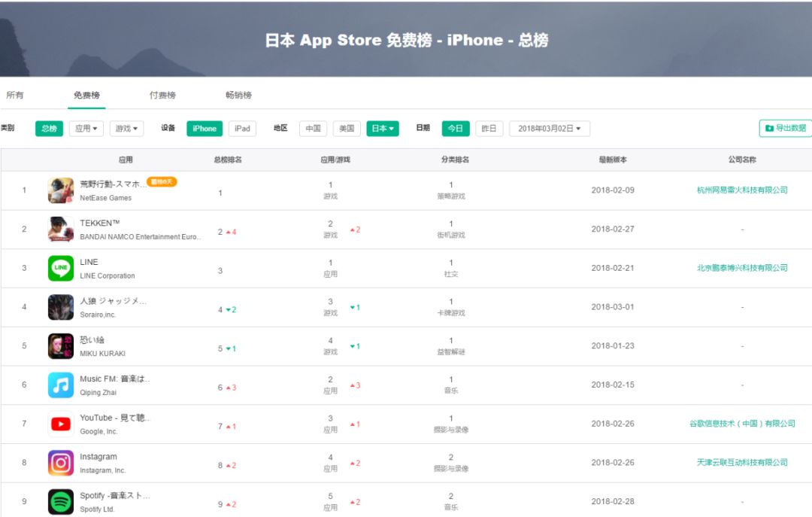Click BANDAI NAMCO Entertainment developer name
The image size is (812, 517).
pyautogui.click(x=141, y=237)
